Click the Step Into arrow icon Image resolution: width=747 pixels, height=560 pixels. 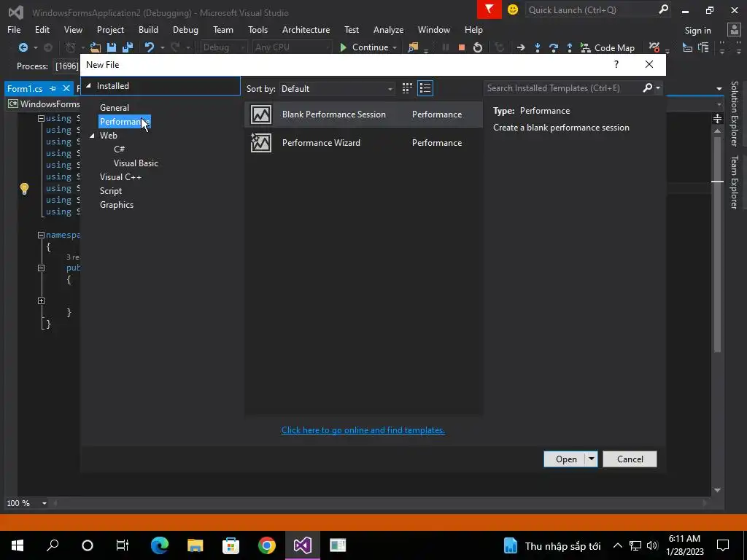538,47
